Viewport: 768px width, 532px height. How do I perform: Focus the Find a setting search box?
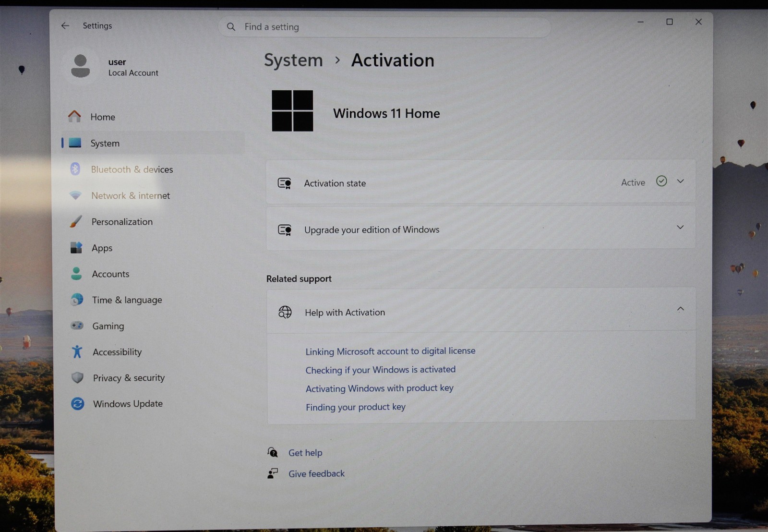(384, 27)
